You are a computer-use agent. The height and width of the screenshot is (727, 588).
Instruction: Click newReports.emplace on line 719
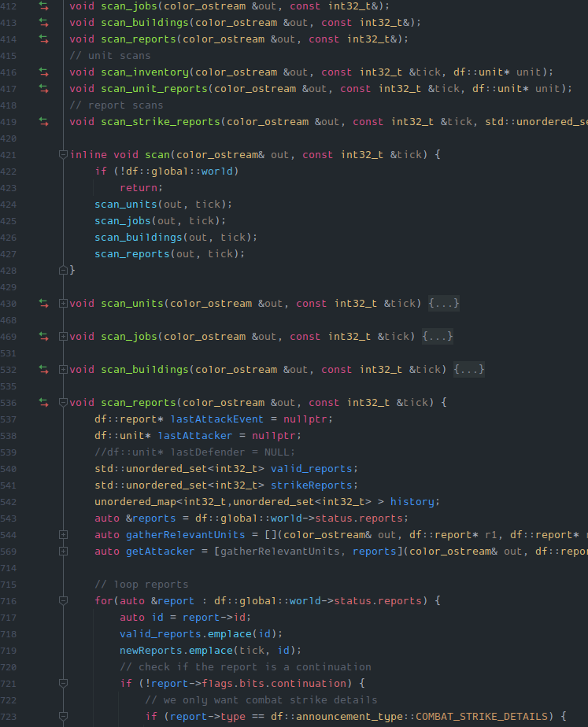[x=176, y=651]
